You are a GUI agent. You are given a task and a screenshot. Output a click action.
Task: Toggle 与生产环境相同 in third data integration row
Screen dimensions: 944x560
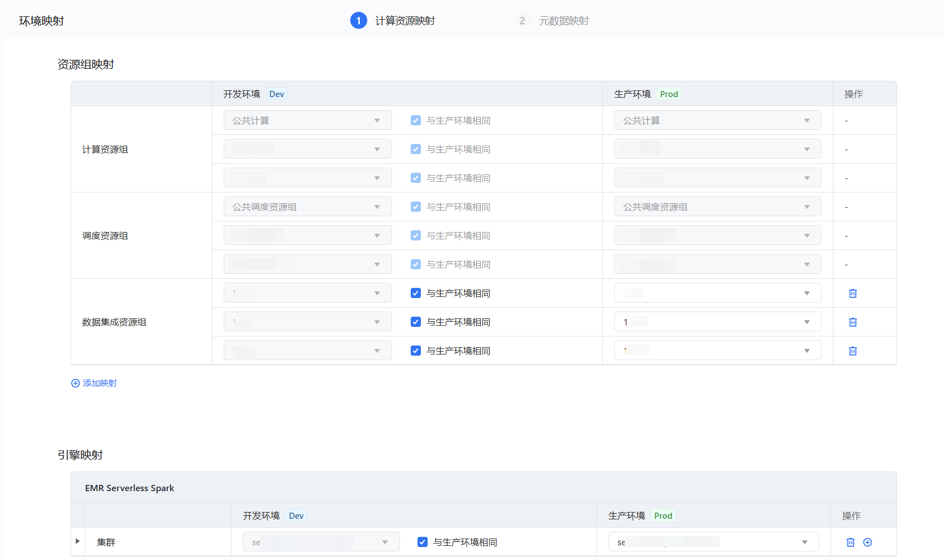click(416, 351)
